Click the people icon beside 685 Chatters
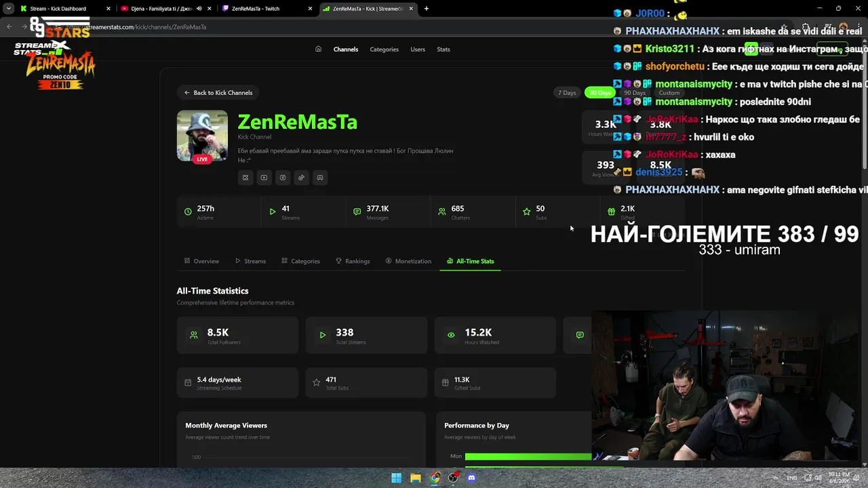The width and height of the screenshot is (868, 488). pyautogui.click(x=442, y=211)
